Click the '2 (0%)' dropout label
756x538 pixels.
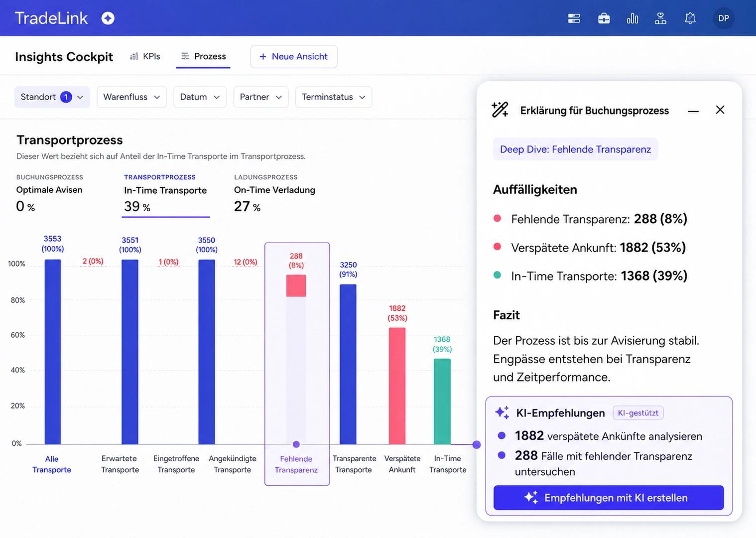[x=93, y=261]
